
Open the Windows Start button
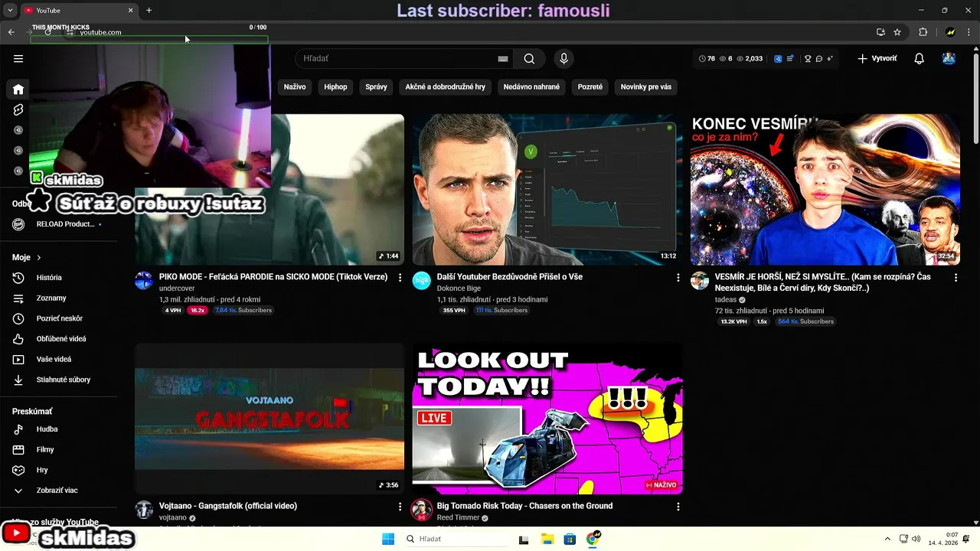click(388, 539)
